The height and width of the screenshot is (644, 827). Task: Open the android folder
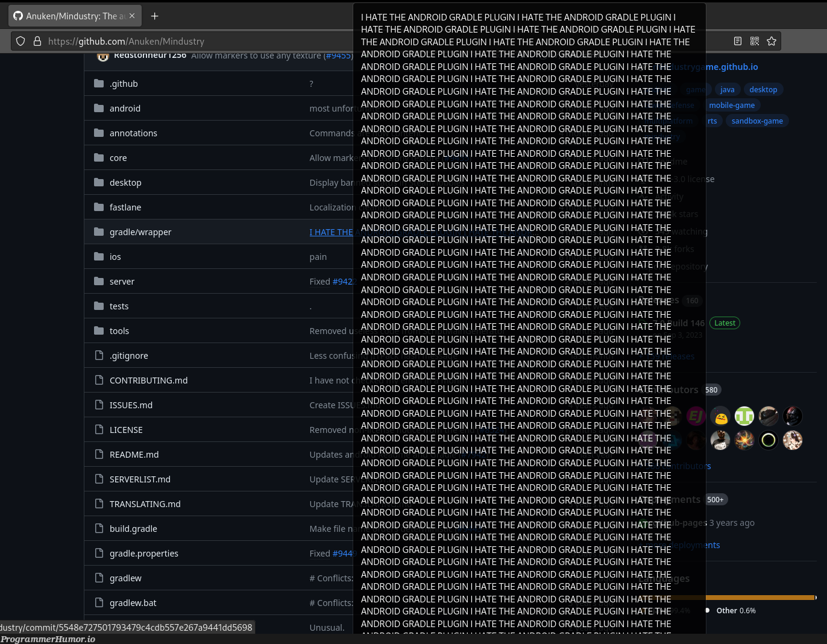125,109
